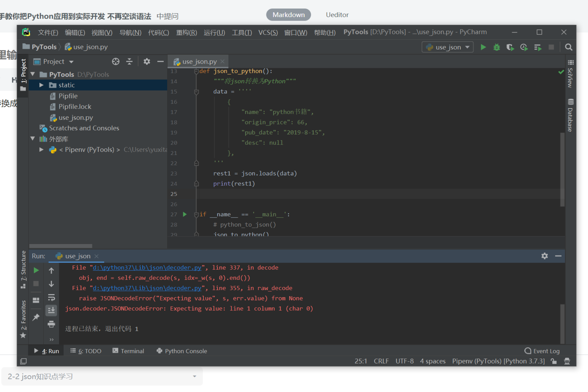Open 7: Structure side panel
Screen dimensions: 588x392
point(23,269)
